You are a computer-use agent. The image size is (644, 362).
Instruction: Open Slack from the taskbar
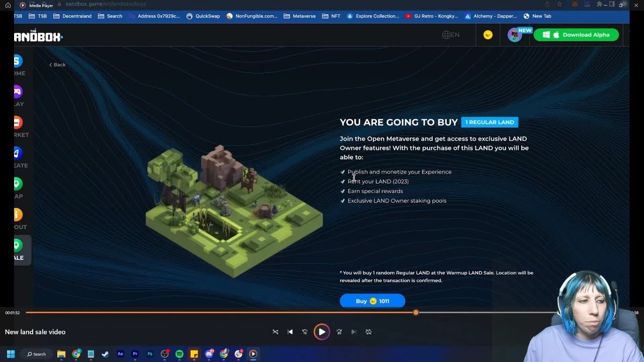point(238,354)
